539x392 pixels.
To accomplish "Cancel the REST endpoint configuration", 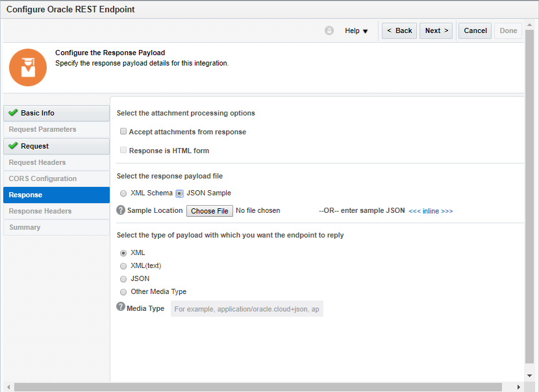I will pyautogui.click(x=475, y=31).
